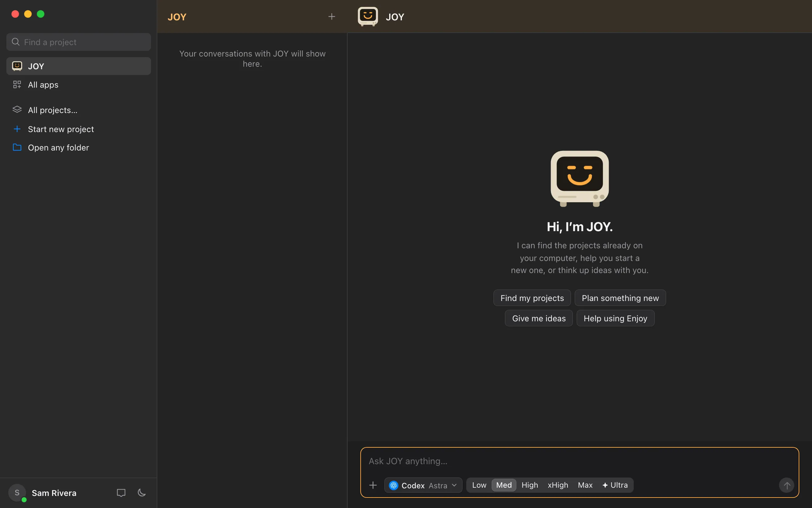Click the JOY title next to header avatar
The image size is (812, 508).
click(395, 17)
